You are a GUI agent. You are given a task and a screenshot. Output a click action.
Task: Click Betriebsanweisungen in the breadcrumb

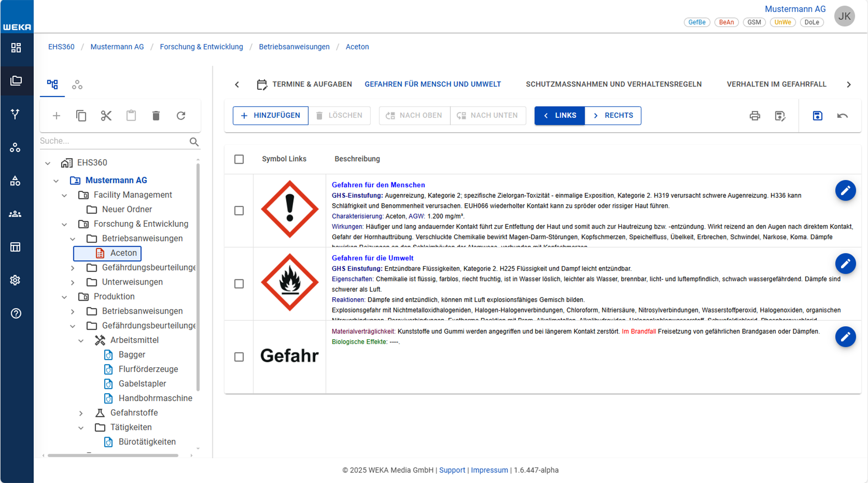tap(294, 47)
